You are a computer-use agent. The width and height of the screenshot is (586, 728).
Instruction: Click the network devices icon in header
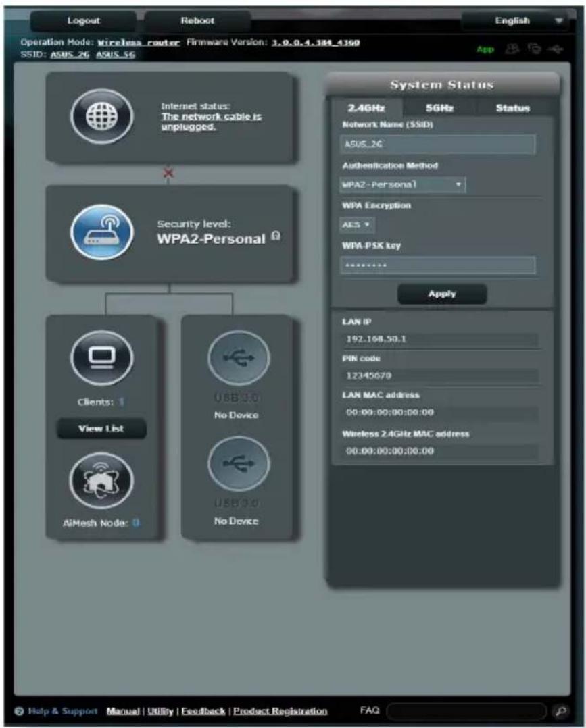[x=535, y=49]
